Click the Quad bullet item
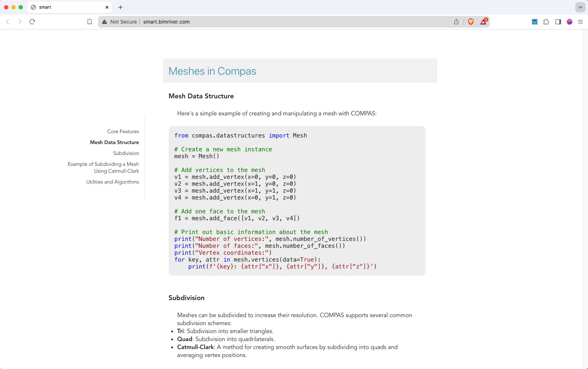588x369 pixels. pos(226,339)
